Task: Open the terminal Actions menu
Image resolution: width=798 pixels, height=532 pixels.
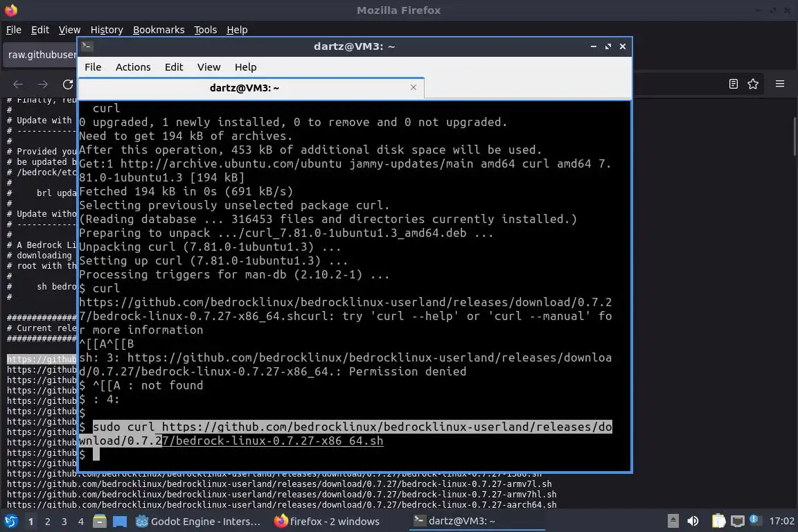Action: pyautogui.click(x=133, y=67)
